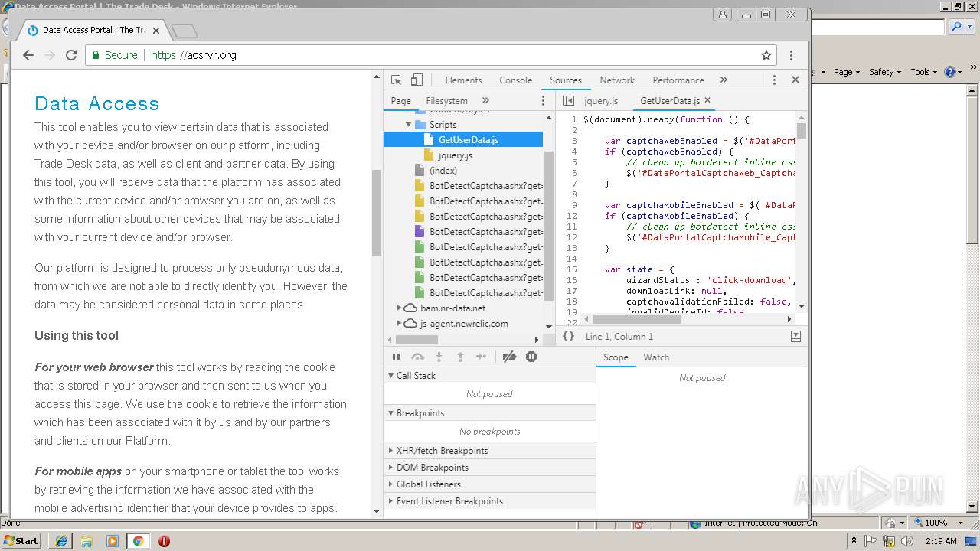Click the Chrome icon in the taskbar

click(x=138, y=541)
